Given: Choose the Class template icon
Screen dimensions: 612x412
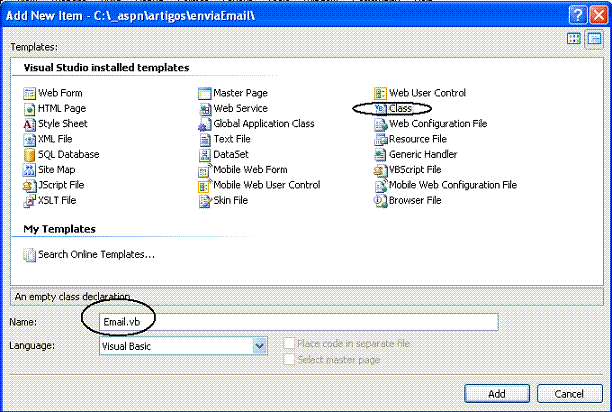Looking at the screenshot, I should pyautogui.click(x=380, y=108).
